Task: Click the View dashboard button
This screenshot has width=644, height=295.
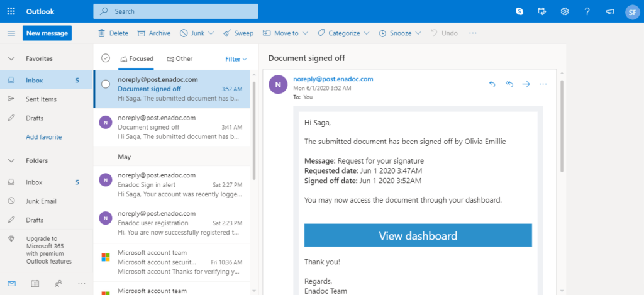Action: tap(418, 235)
